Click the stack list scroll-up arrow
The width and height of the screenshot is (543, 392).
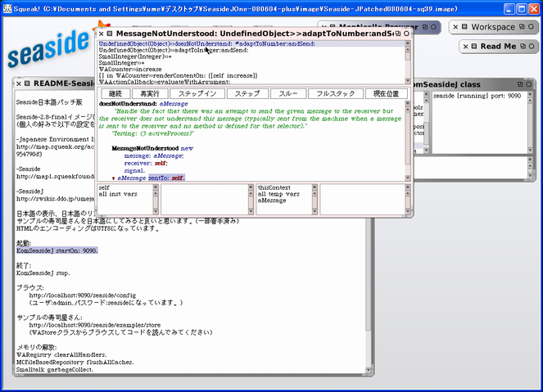pos(408,47)
